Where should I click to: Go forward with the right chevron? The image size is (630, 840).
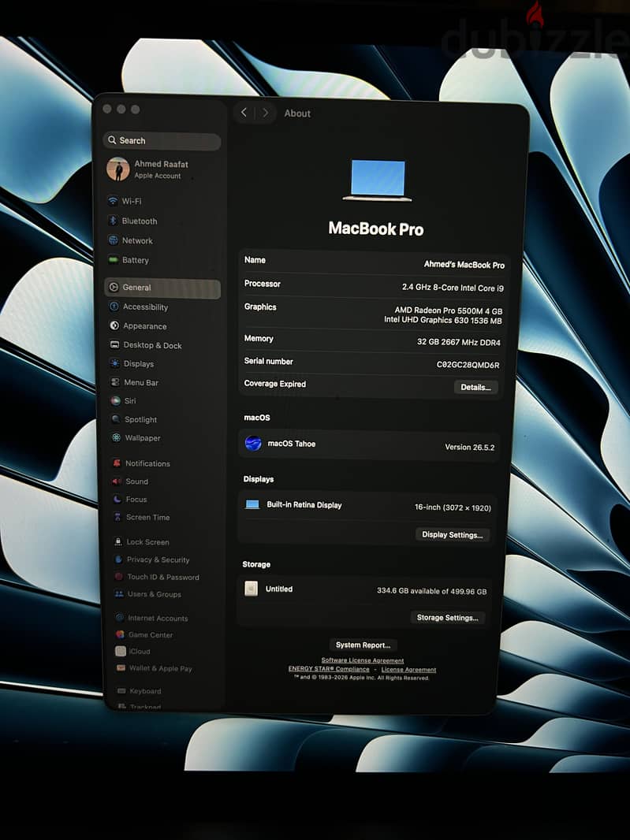265,113
